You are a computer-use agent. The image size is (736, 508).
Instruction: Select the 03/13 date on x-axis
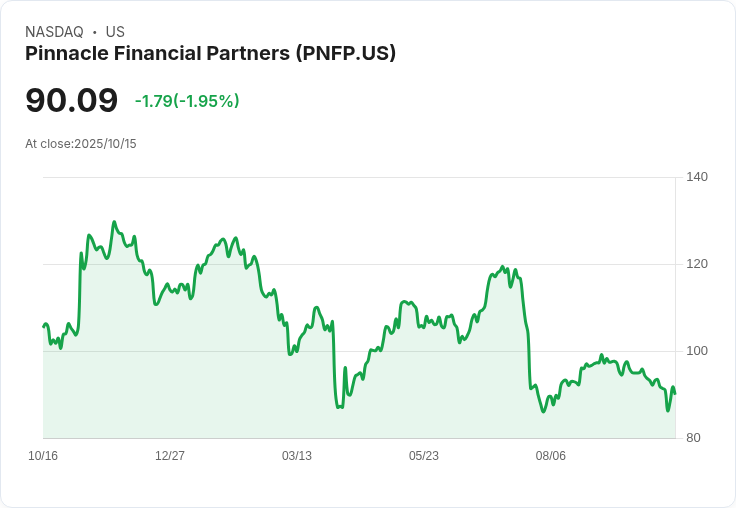pyautogui.click(x=297, y=456)
